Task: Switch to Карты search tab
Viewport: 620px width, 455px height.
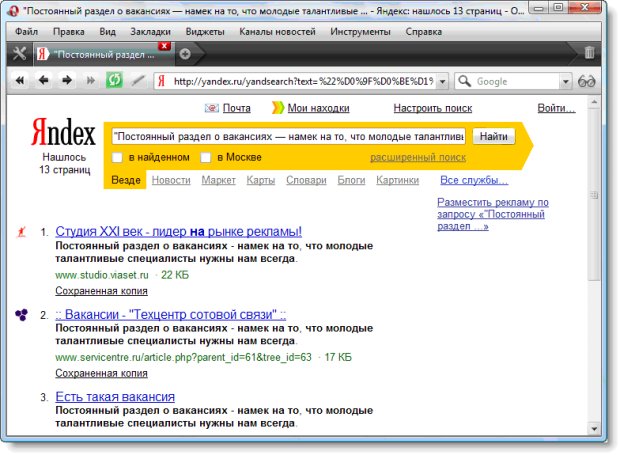Action: pyautogui.click(x=261, y=180)
